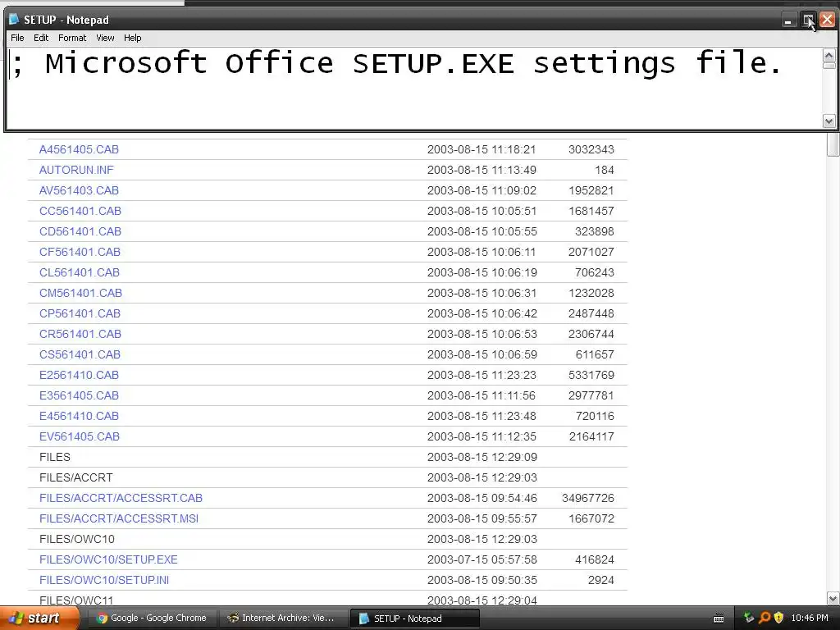Open the CD561401.CAB link
840x630 pixels.
80,231
